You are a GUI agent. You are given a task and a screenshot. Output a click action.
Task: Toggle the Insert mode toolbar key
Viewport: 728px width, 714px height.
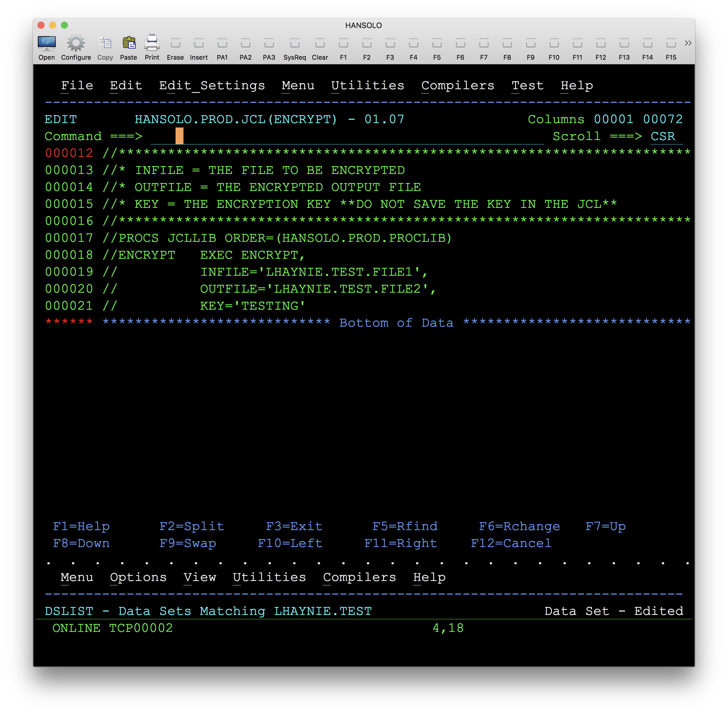(x=198, y=44)
